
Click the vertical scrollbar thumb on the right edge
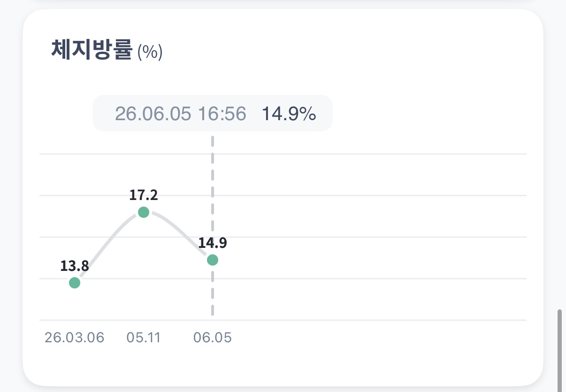pos(559,350)
